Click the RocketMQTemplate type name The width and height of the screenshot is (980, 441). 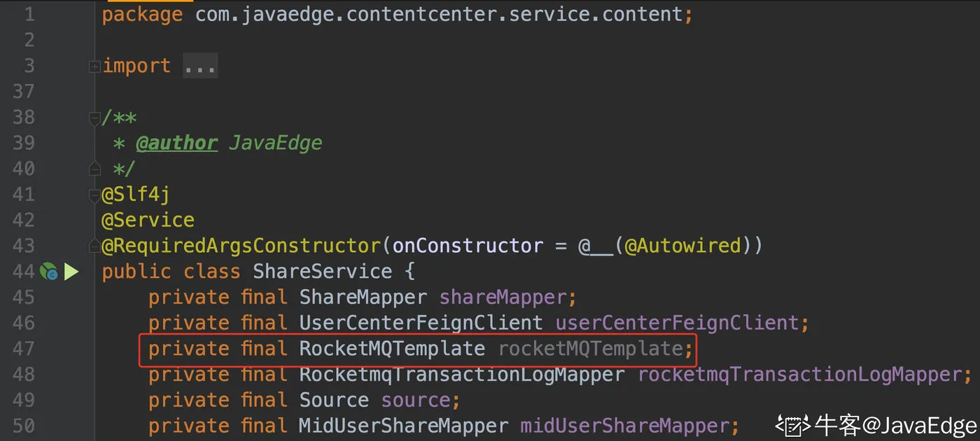tap(392, 349)
